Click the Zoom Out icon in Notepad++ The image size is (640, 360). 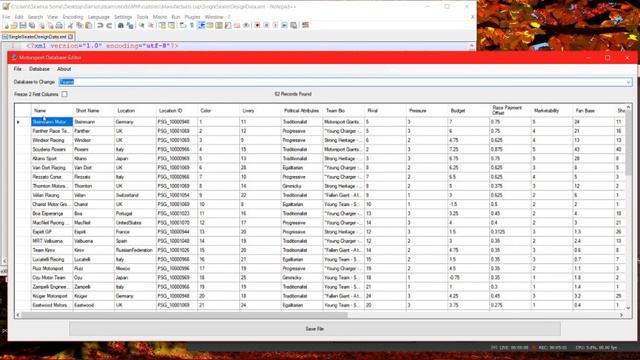151,25
